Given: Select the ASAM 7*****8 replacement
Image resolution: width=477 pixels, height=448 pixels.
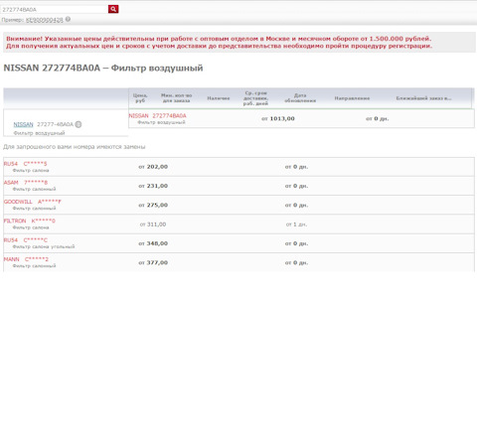Looking at the screenshot, I should point(238,186).
